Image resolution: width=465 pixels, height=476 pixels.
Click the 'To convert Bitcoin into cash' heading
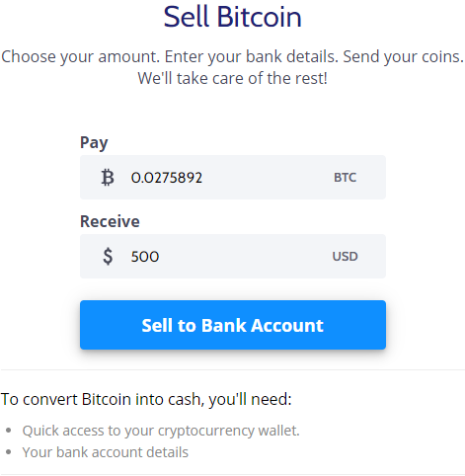pos(146,399)
